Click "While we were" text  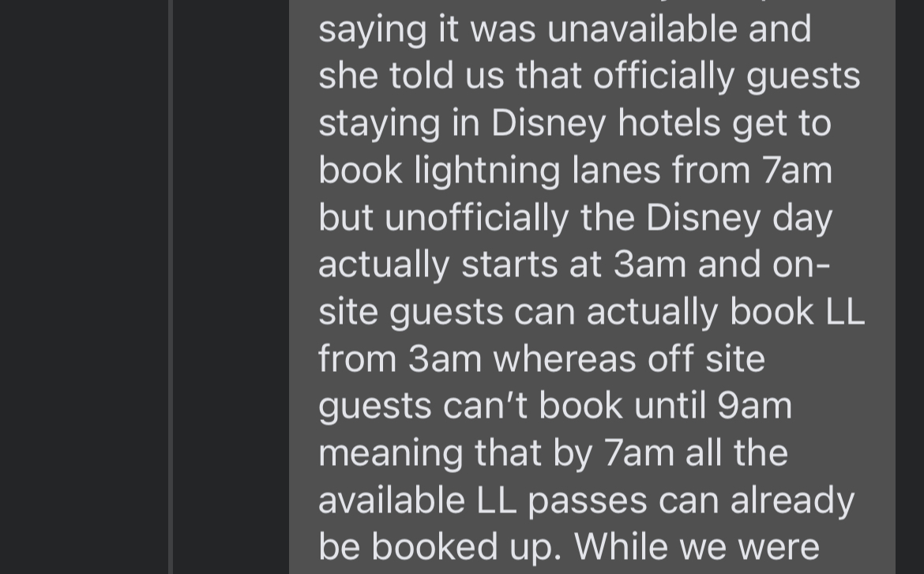pos(697,547)
